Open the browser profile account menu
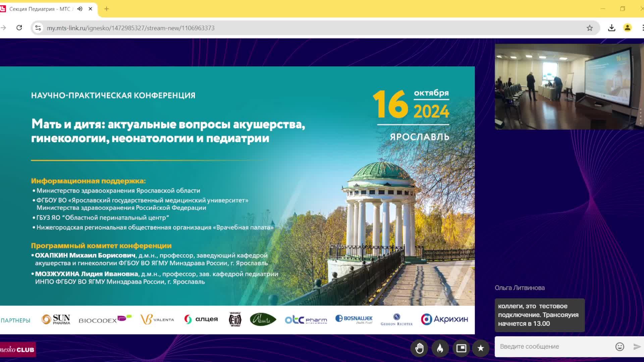 (627, 28)
